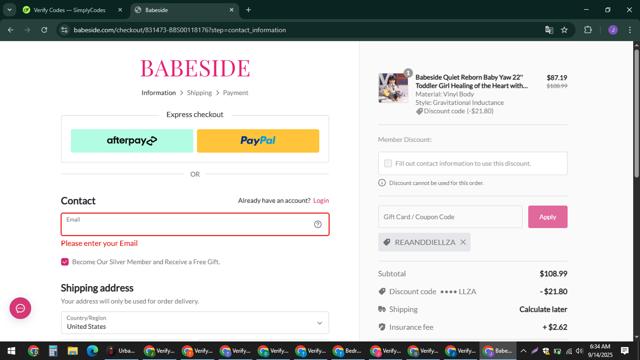Open a new browser tab
640x360 pixels.
(248, 10)
